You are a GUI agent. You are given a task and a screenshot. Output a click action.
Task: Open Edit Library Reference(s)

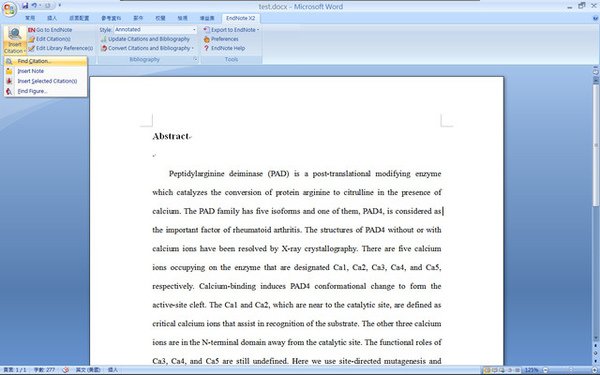click(x=60, y=48)
